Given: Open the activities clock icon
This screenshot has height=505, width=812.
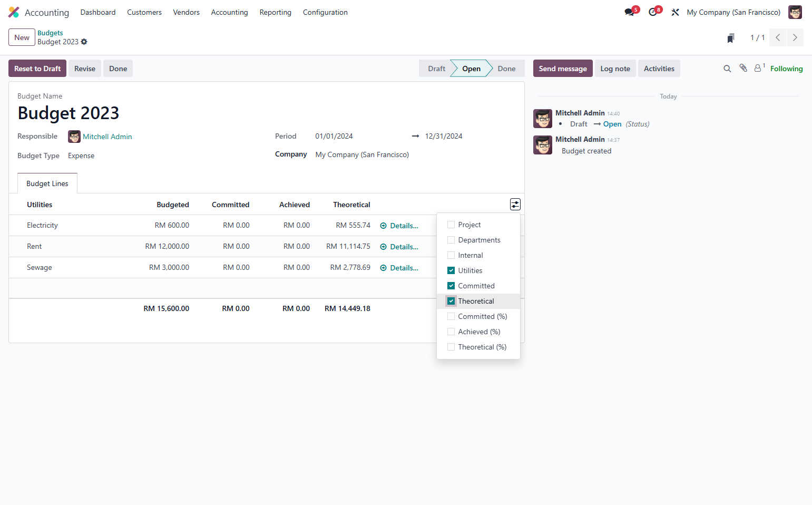Looking at the screenshot, I should [653, 12].
